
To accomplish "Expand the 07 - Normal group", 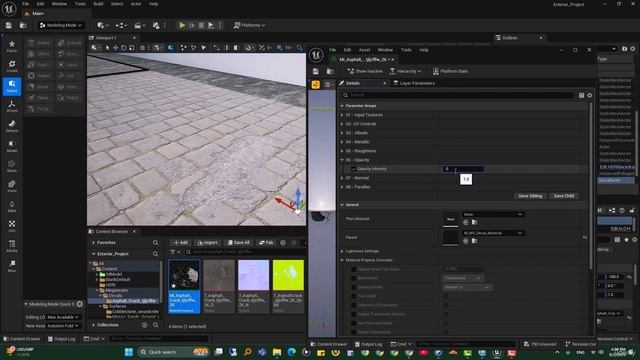I will click(342, 178).
